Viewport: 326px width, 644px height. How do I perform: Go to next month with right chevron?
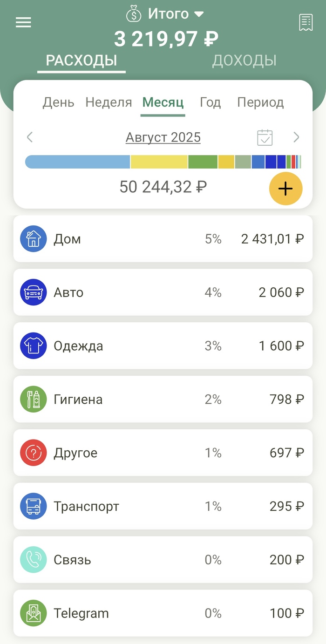coord(296,137)
